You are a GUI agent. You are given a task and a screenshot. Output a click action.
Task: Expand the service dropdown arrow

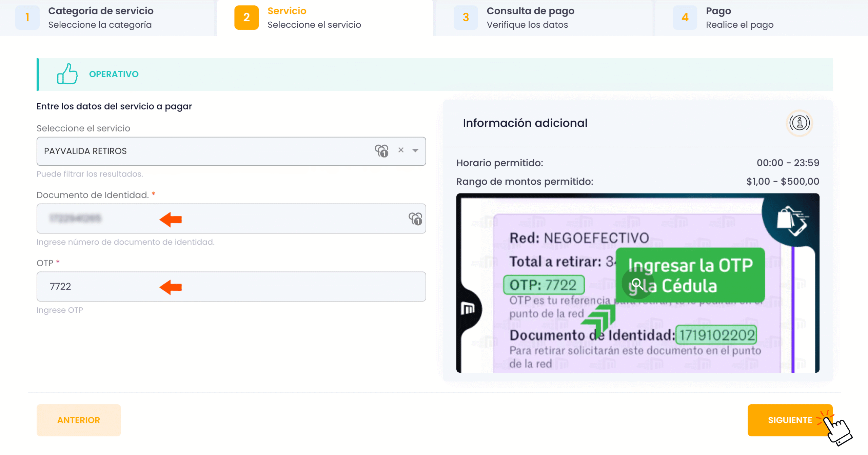[x=415, y=150]
